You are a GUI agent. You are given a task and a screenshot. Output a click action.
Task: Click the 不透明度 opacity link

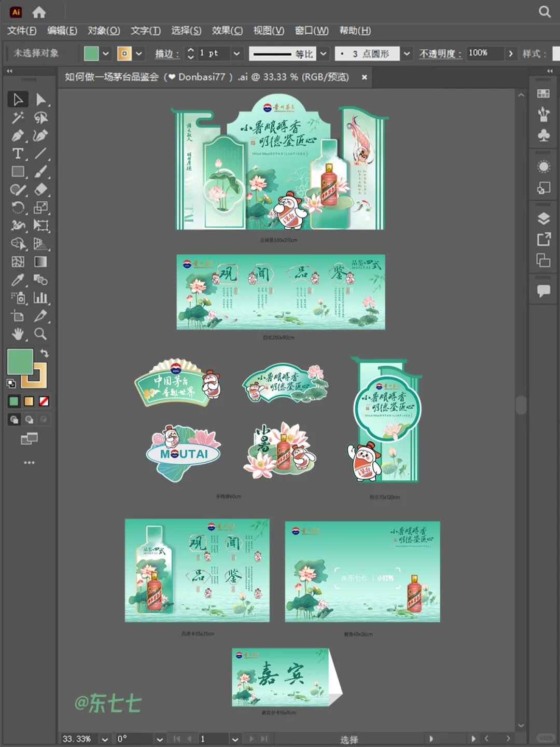(440, 53)
